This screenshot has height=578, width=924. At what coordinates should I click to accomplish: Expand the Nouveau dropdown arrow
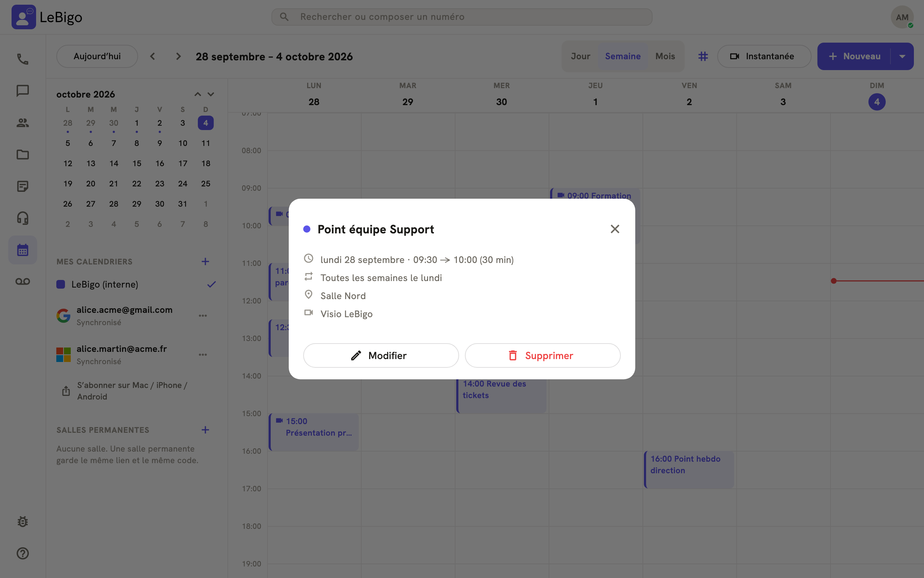click(902, 56)
